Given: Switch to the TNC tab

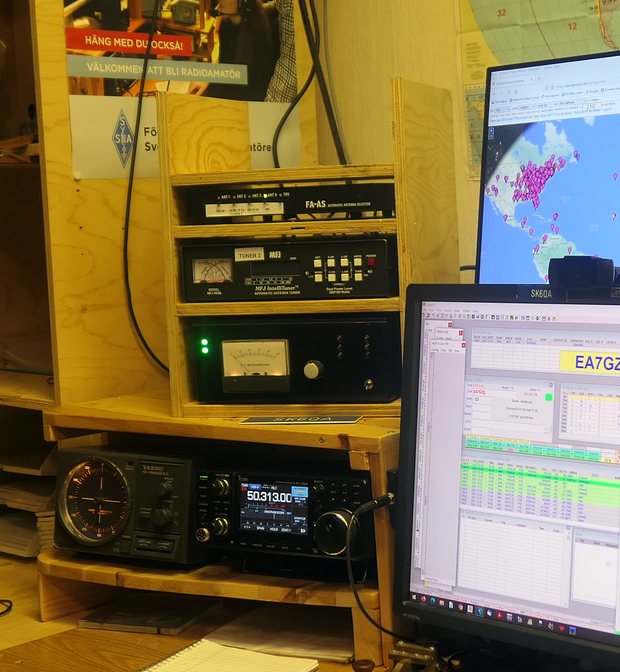Looking at the screenshot, I should (x=582, y=541).
